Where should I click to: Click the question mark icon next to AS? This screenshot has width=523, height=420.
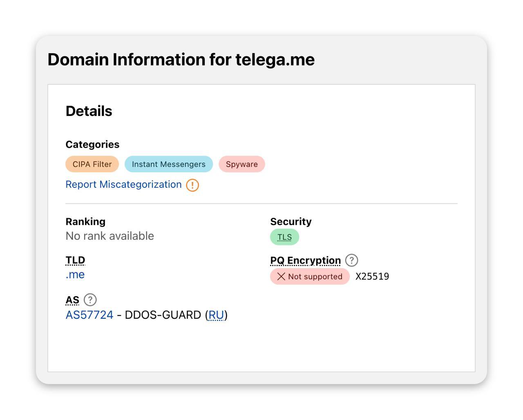point(89,300)
